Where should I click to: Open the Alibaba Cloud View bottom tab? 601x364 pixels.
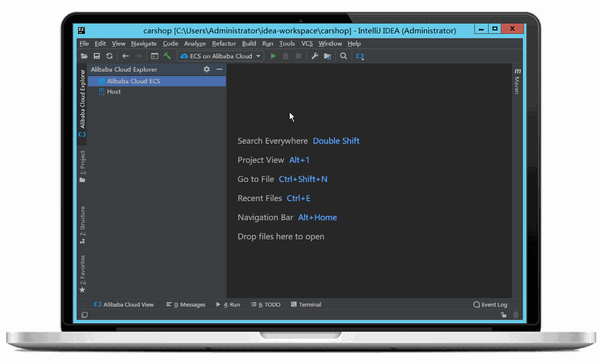point(124,305)
